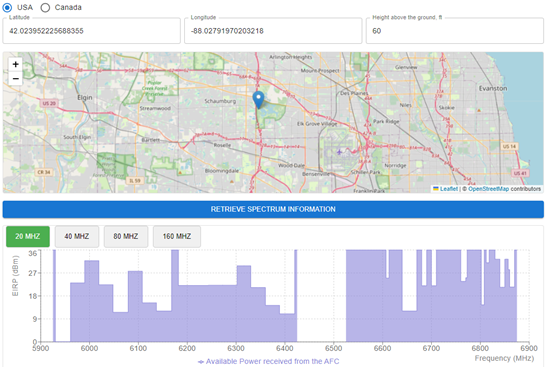Click the Mount Prospect map label
This screenshot has width=546, height=367.
coord(320,70)
